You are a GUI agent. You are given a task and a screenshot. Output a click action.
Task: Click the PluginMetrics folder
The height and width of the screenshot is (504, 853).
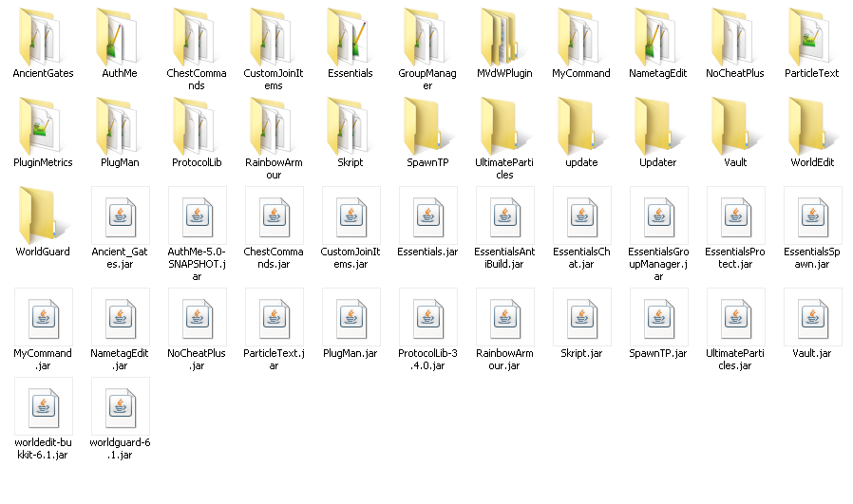(x=43, y=125)
